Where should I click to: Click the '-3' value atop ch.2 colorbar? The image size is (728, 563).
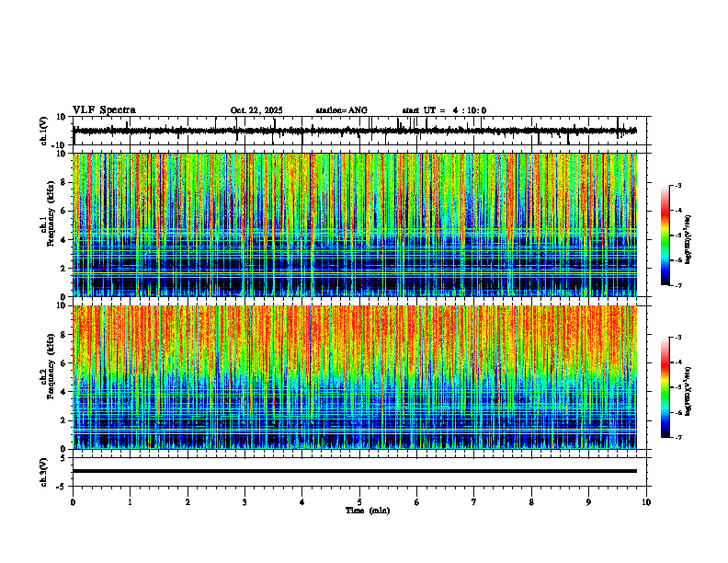[x=678, y=338]
